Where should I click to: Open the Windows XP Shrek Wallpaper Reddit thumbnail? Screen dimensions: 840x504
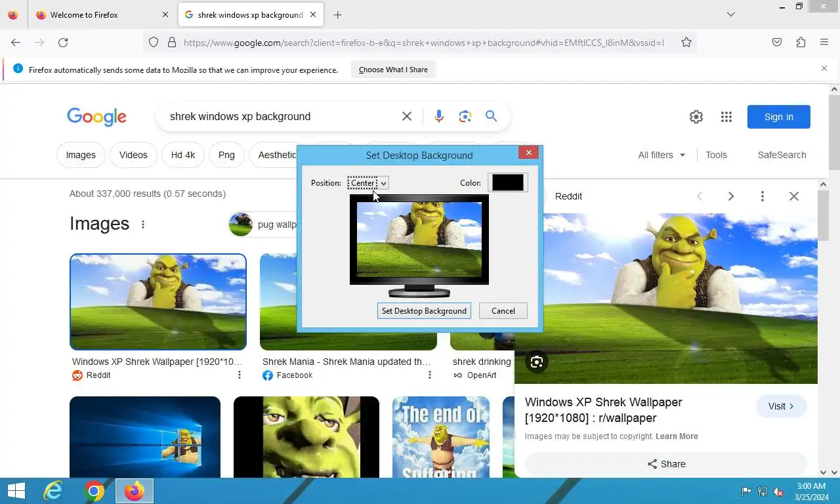pyautogui.click(x=158, y=302)
